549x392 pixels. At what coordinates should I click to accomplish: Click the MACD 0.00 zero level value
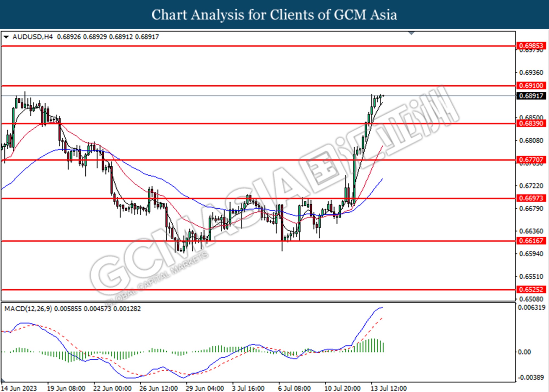(524, 352)
